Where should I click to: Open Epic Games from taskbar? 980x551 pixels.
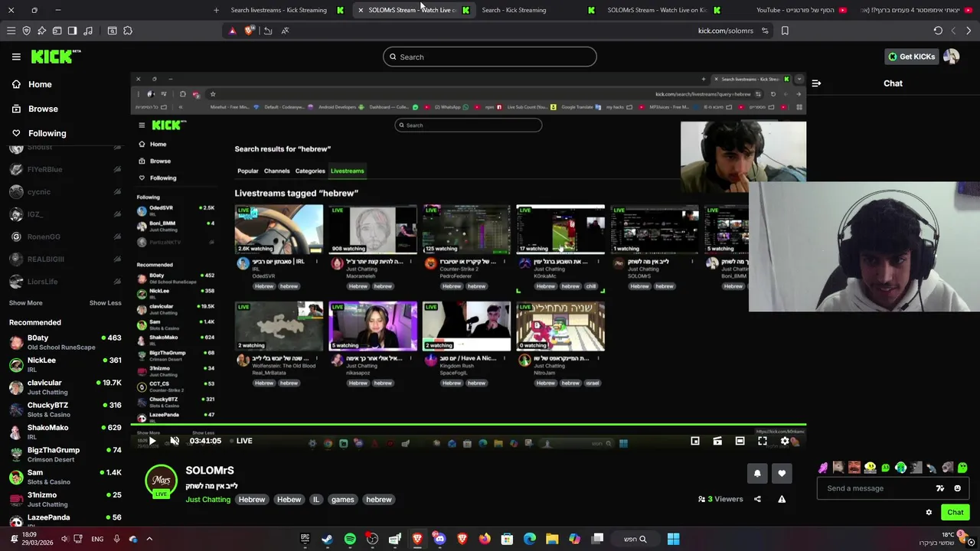point(305,539)
